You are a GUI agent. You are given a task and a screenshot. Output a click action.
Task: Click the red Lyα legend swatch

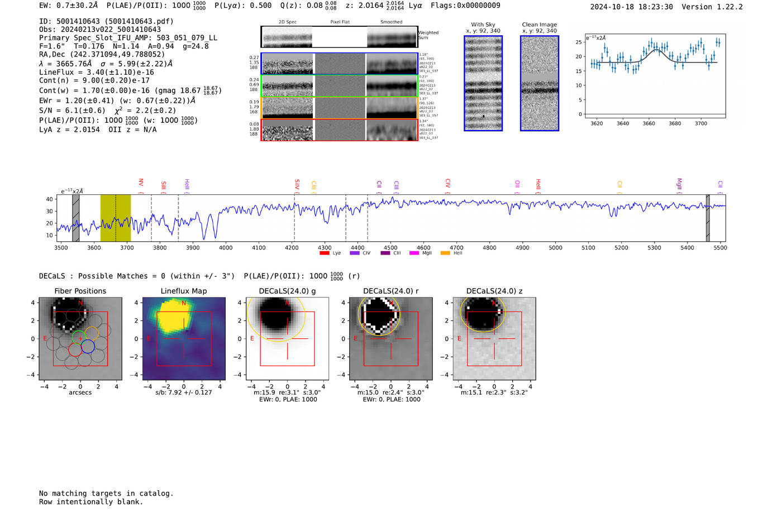coord(324,253)
